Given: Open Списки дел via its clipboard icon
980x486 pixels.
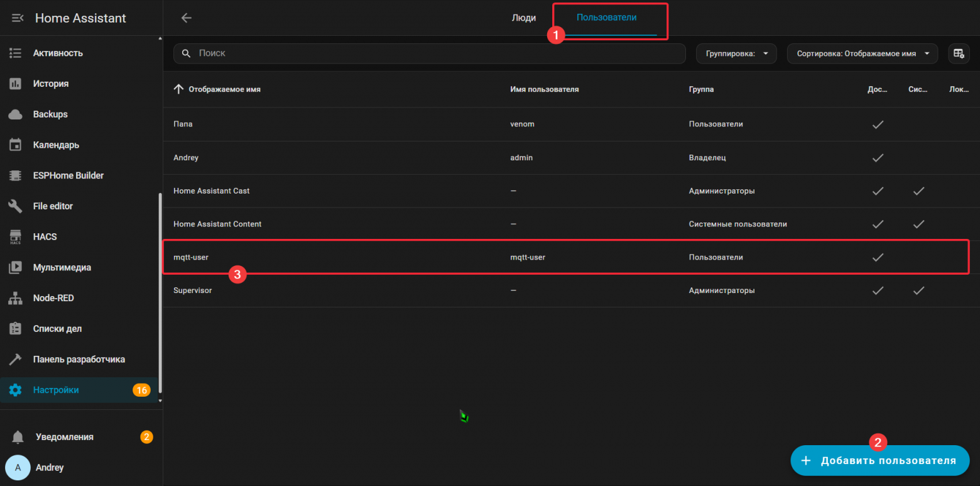Looking at the screenshot, I should click(x=16, y=329).
